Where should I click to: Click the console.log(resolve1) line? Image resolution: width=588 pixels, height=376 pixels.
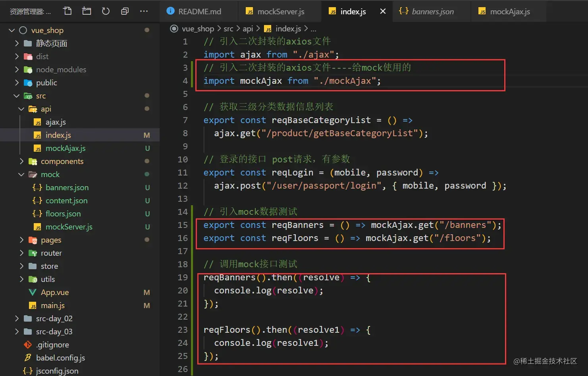(271, 343)
